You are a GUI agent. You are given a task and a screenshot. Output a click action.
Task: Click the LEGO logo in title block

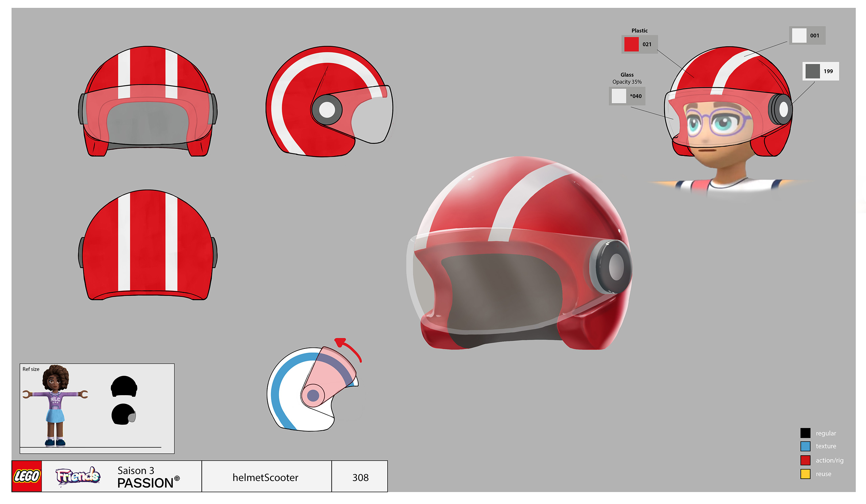coord(26,476)
